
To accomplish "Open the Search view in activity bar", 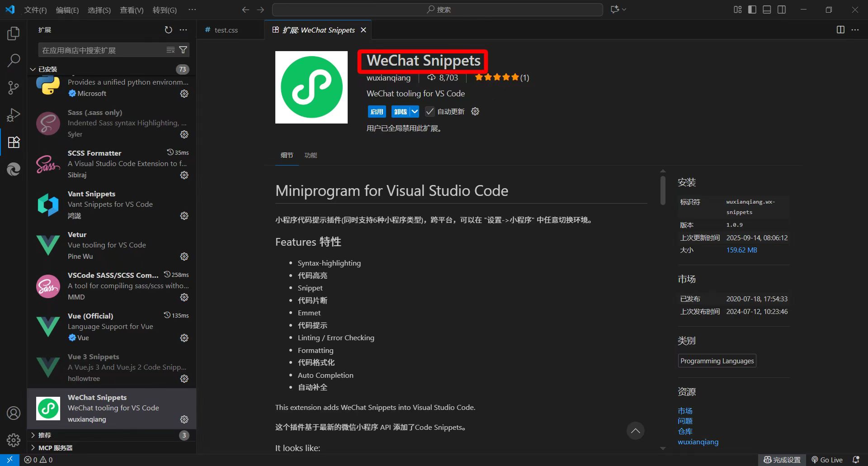I will coord(14,60).
